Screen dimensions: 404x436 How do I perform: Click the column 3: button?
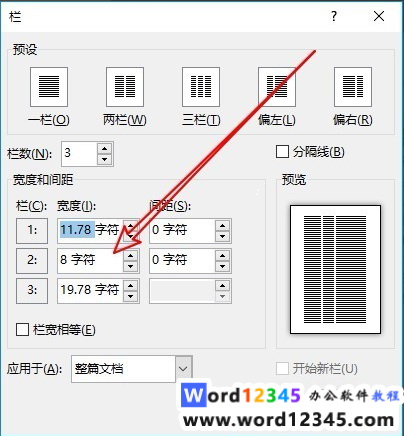32,290
